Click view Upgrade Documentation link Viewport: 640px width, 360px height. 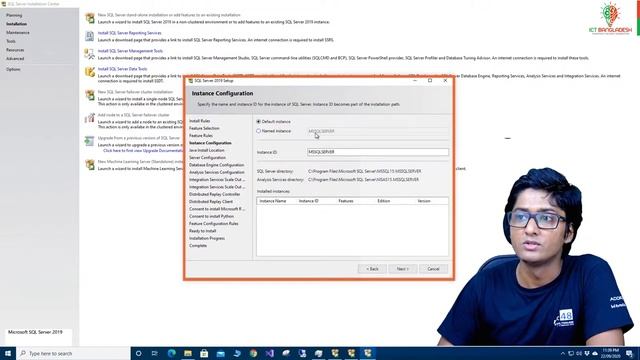143,151
